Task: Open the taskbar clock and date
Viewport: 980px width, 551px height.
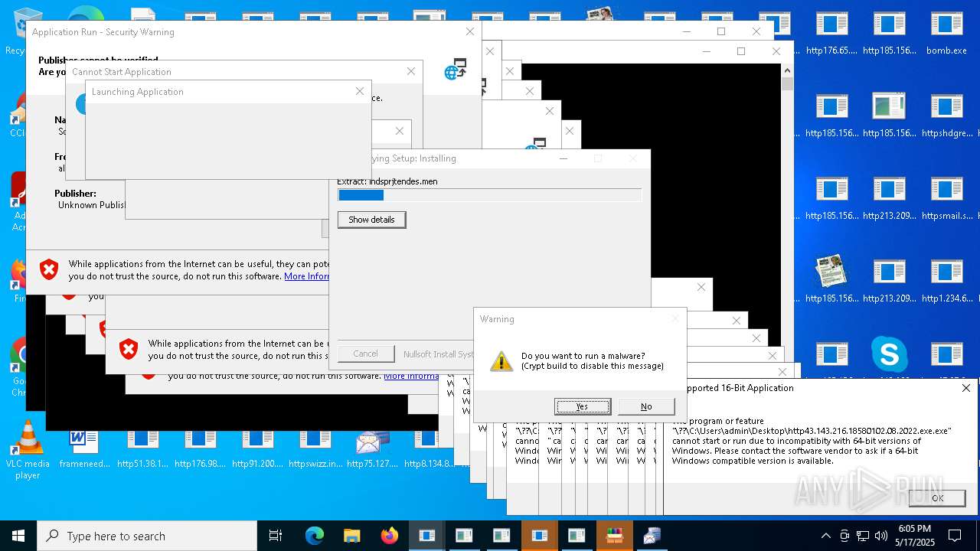Action: pyautogui.click(x=915, y=536)
